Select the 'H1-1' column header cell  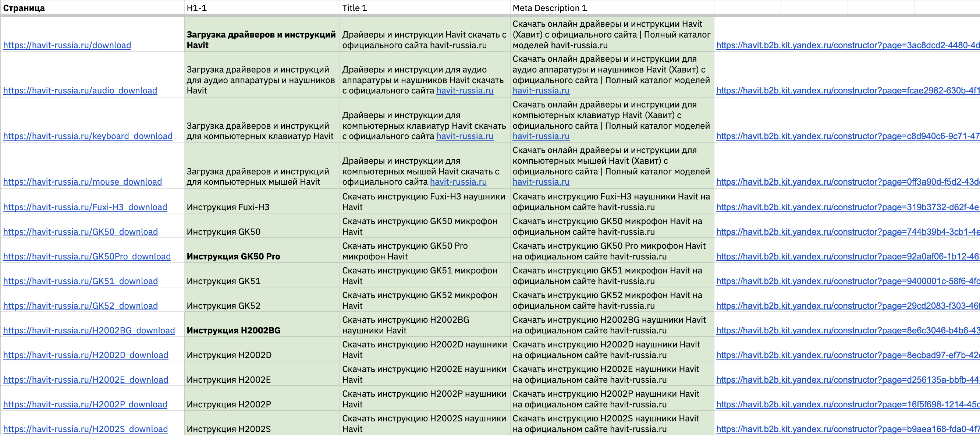point(262,8)
